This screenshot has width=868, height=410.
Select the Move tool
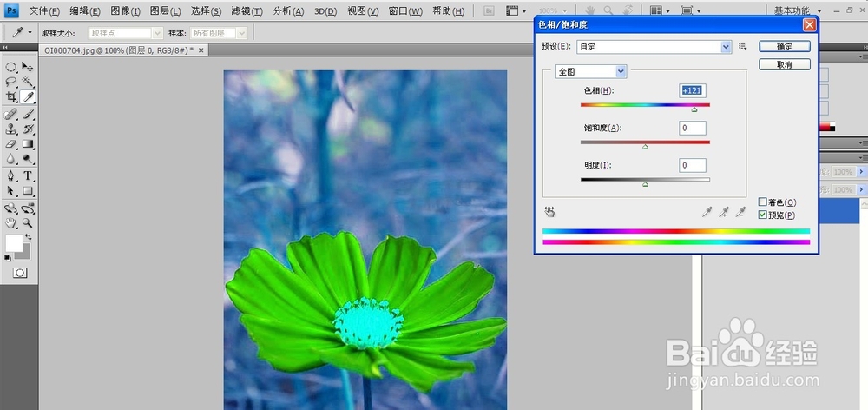pyautogui.click(x=27, y=68)
